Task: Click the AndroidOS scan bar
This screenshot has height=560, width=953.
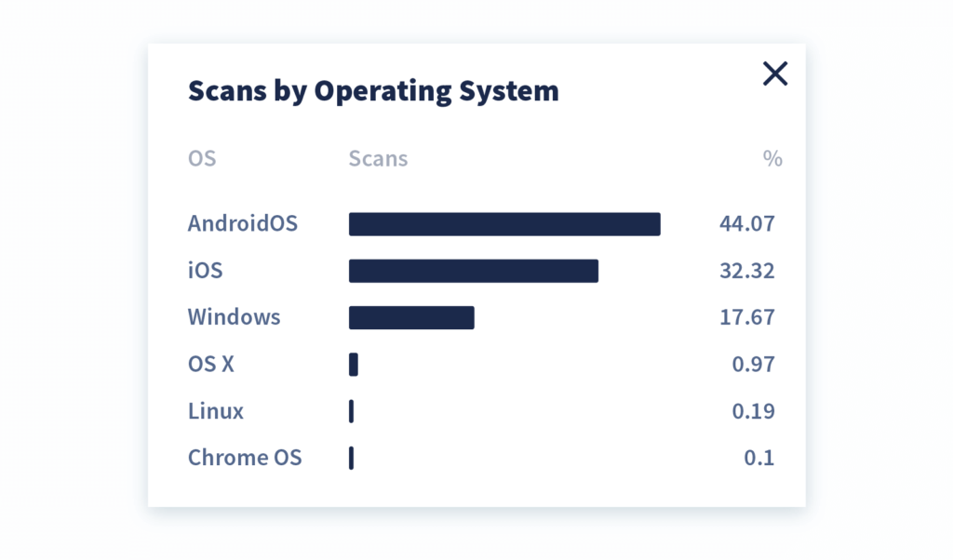Action: click(x=503, y=223)
